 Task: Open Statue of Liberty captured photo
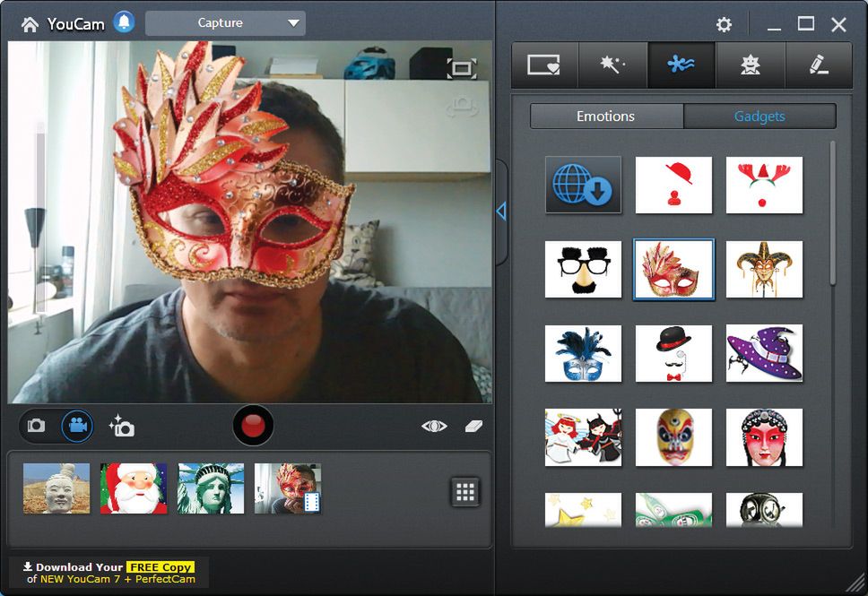211,488
